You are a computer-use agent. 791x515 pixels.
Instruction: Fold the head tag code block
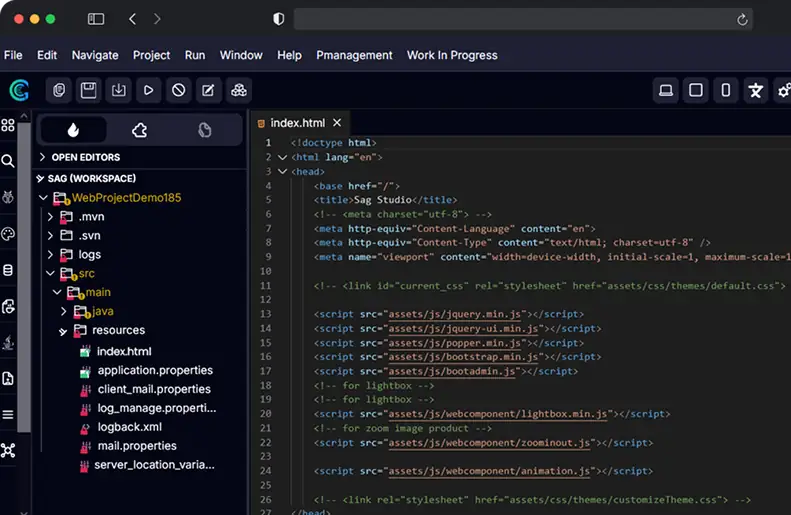click(282, 171)
